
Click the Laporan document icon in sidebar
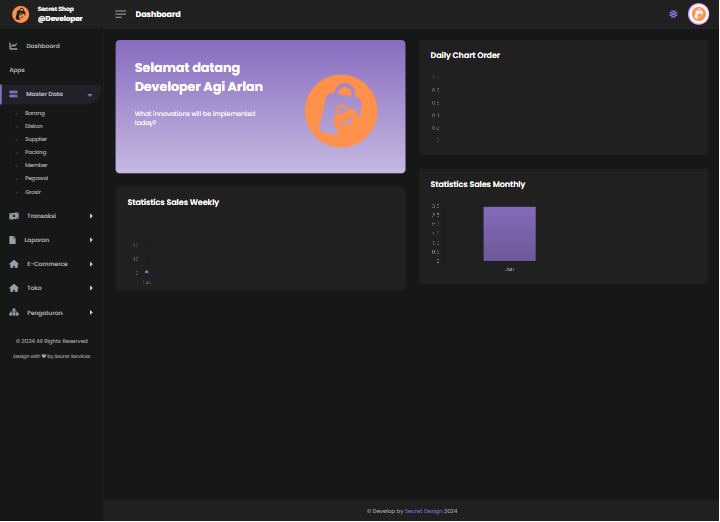point(14,240)
